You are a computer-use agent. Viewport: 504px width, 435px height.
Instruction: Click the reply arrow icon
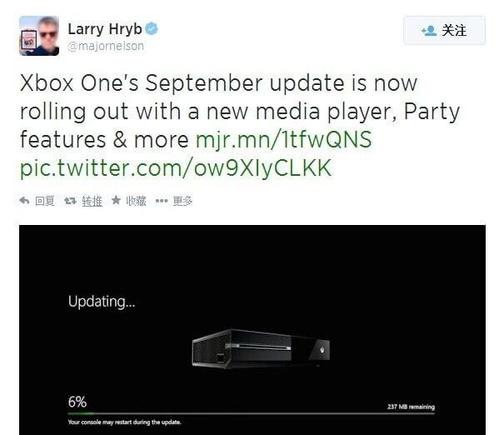24,201
